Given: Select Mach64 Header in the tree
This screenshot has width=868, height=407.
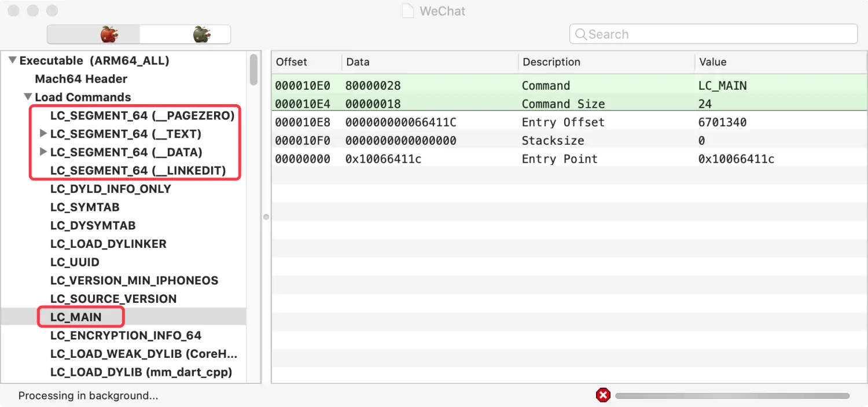Looking at the screenshot, I should point(81,79).
